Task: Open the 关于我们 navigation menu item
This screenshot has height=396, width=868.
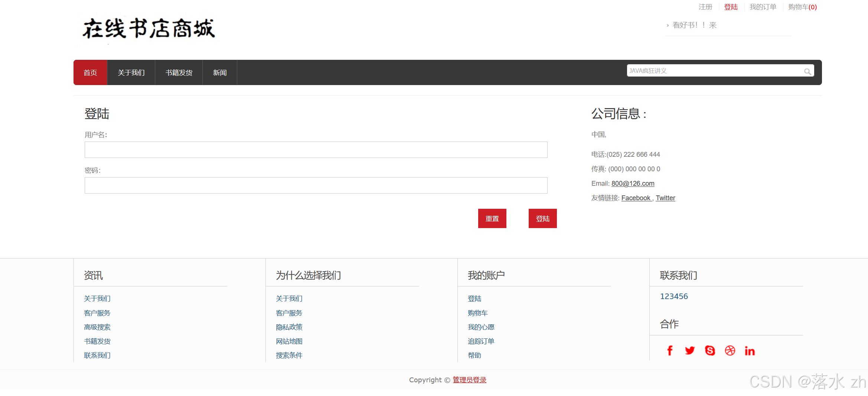Action: pyautogui.click(x=131, y=72)
